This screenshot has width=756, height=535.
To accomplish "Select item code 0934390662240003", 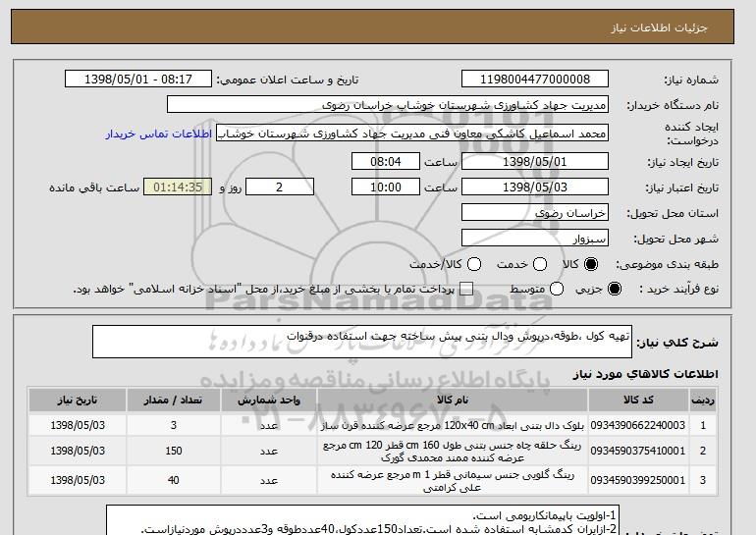I will [638, 425].
